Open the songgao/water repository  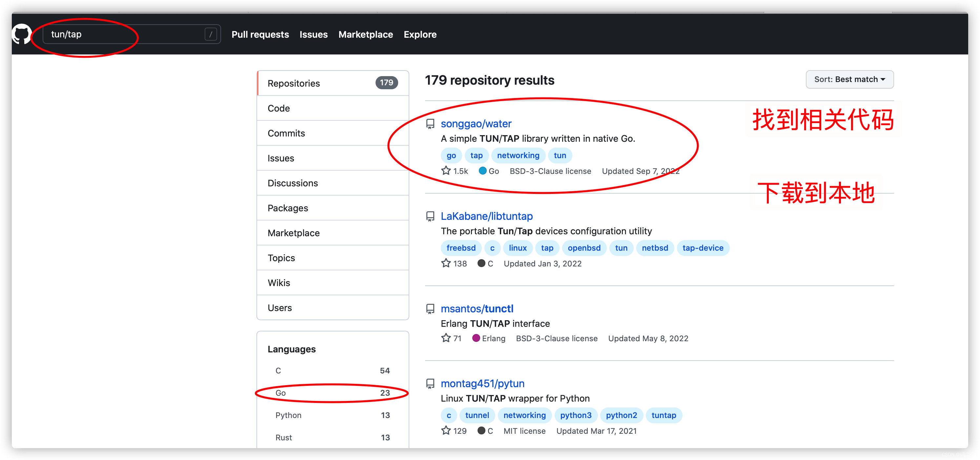click(x=476, y=124)
